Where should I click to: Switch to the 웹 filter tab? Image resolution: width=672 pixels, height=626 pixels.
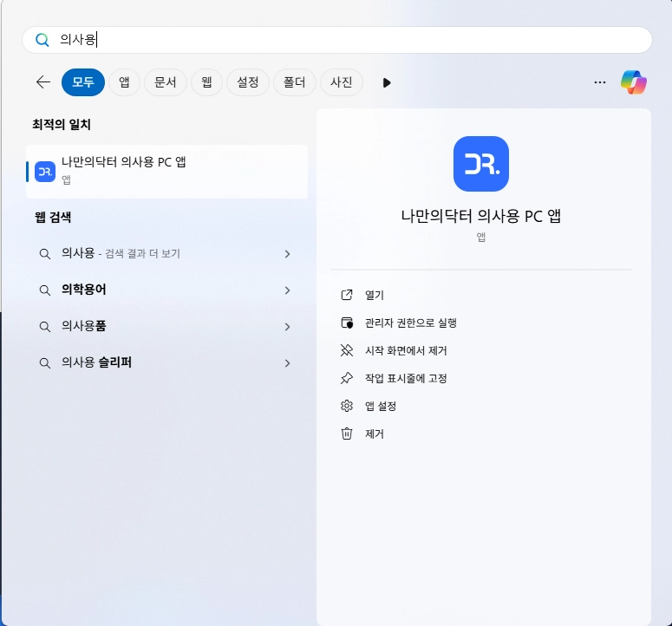[x=206, y=82]
